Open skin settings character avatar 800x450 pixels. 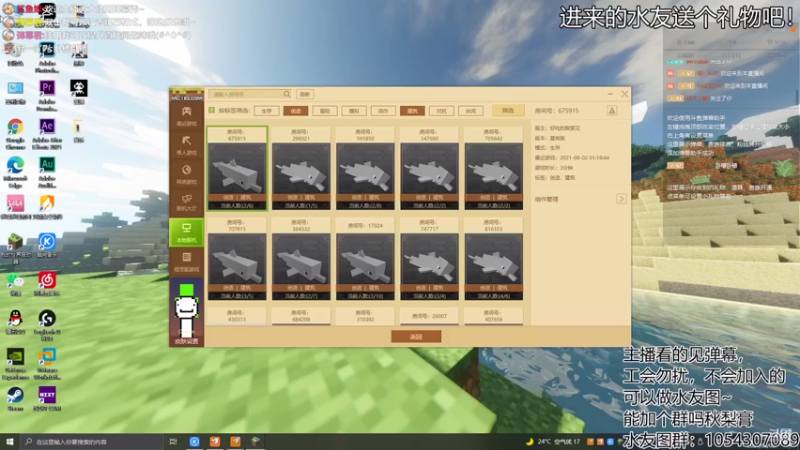click(186, 312)
